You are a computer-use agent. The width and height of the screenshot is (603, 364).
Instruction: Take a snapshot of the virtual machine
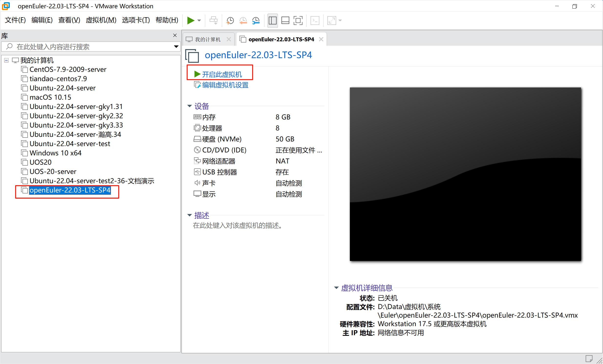point(230,21)
